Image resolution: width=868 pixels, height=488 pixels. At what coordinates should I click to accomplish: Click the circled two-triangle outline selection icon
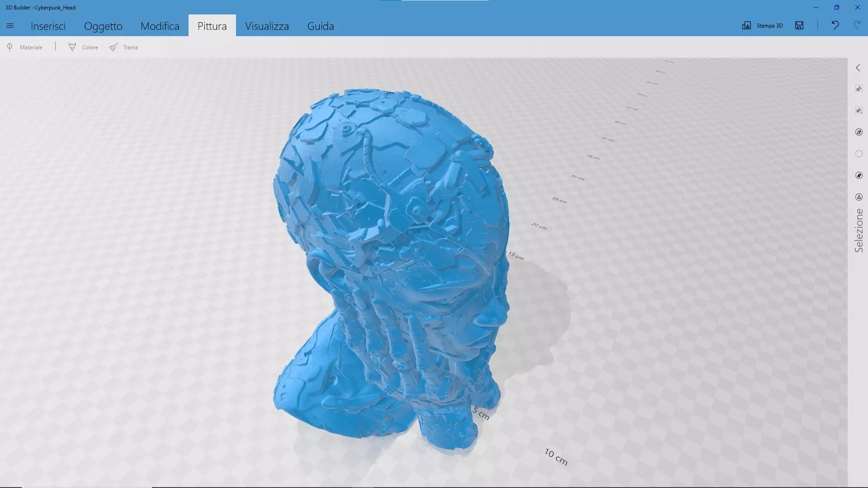click(x=859, y=132)
